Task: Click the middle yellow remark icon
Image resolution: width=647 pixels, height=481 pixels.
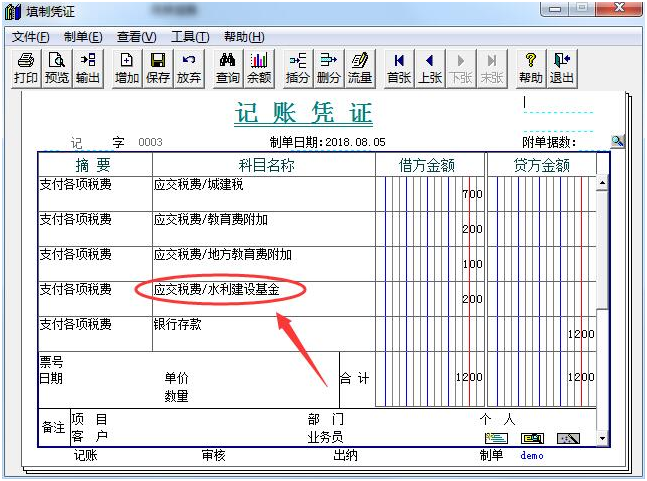Action: [x=532, y=438]
